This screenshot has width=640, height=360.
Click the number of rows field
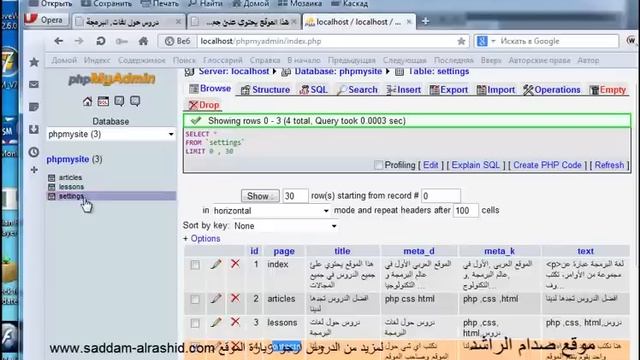coord(295,196)
